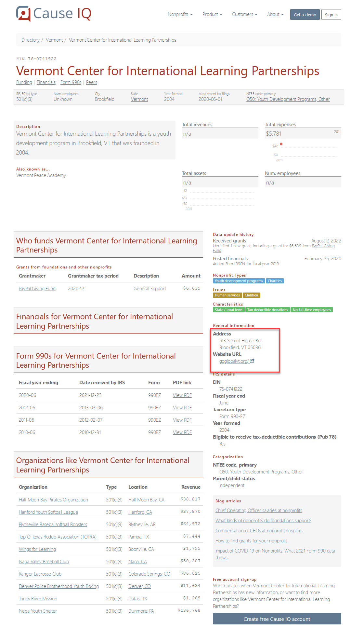Open Wings for Learning link

pos(37,549)
